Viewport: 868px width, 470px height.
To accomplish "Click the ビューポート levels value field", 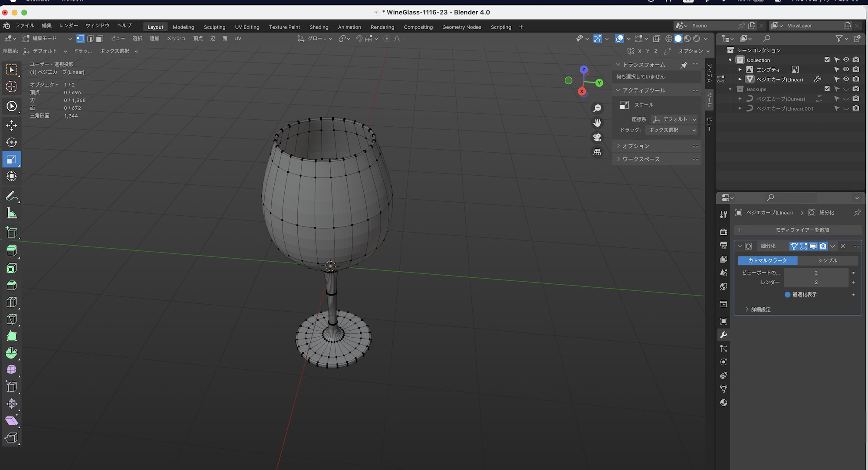I will click(x=815, y=273).
